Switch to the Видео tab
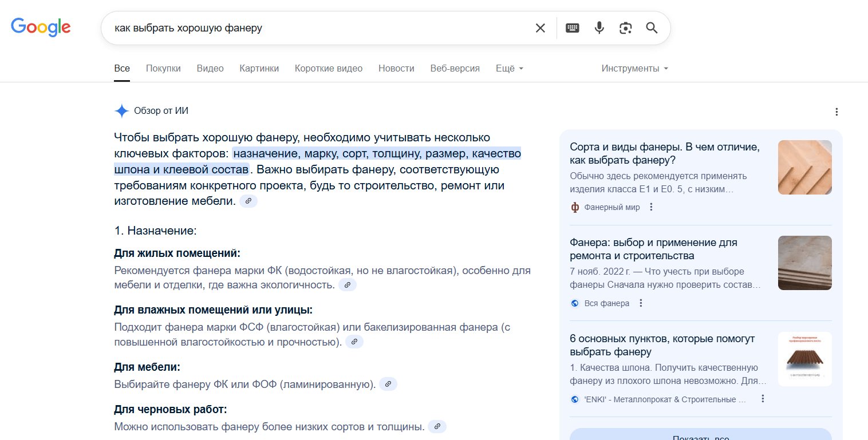Image resolution: width=868 pixels, height=440 pixels. 210,69
